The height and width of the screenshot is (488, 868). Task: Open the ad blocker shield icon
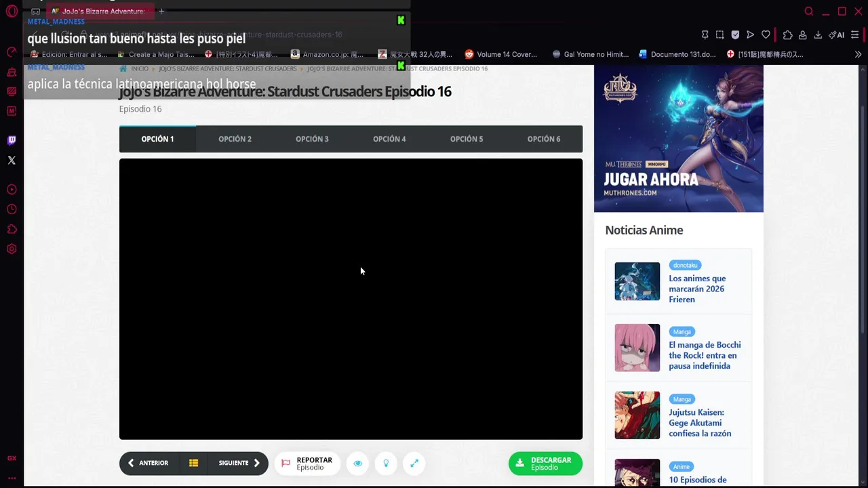coord(735,35)
